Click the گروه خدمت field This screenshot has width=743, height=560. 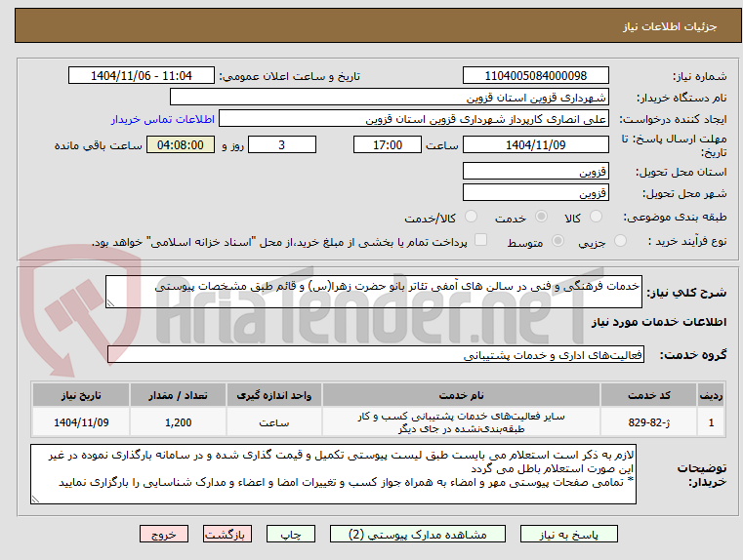coord(376,354)
